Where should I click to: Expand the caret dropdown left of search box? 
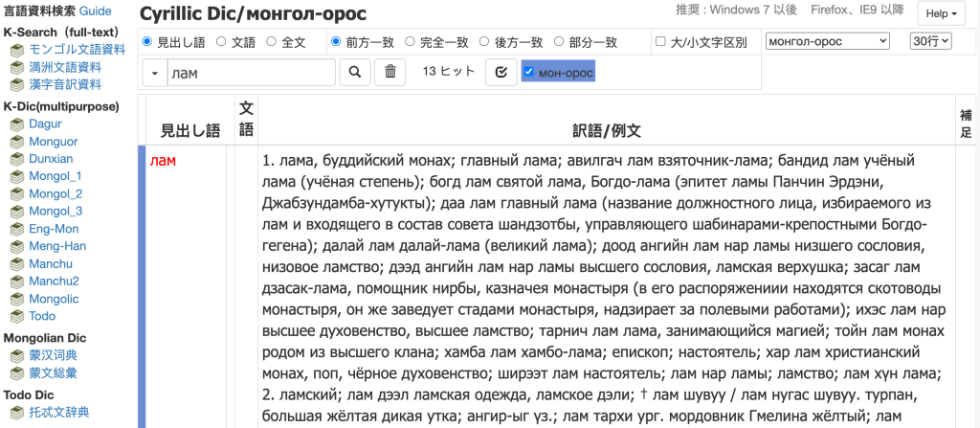coord(155,72)
